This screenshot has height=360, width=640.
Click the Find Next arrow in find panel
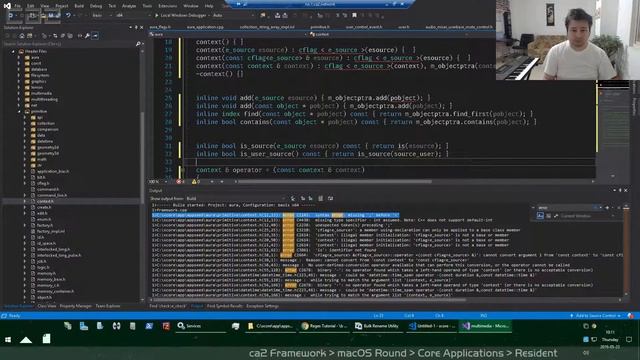pos(607,208)
